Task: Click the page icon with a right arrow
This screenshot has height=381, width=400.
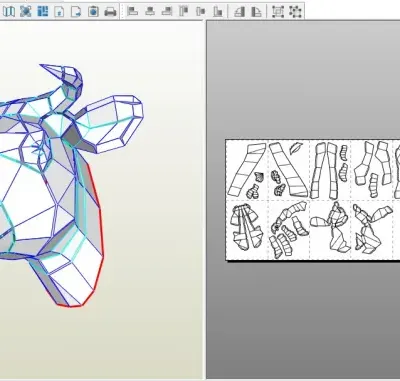Action: coord(76,12)
